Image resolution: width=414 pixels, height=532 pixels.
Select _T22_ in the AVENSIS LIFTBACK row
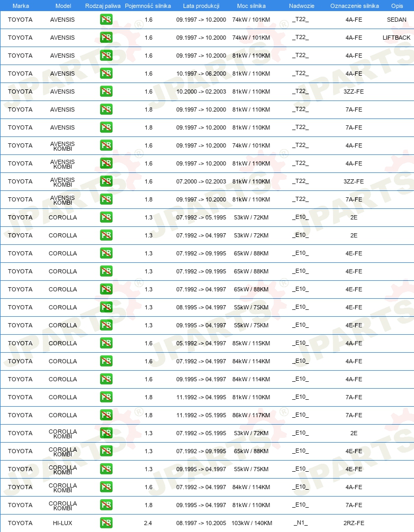click(301, 38)
